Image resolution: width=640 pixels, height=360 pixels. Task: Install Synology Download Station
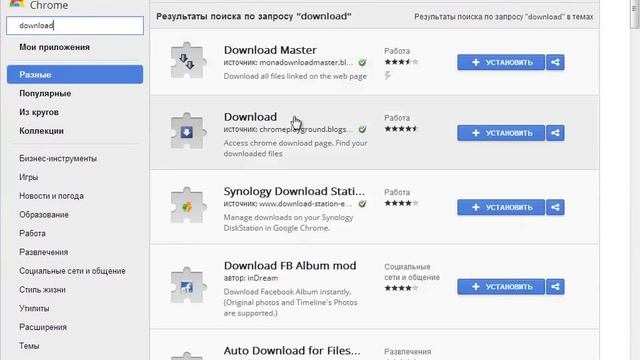click(501, 207)
